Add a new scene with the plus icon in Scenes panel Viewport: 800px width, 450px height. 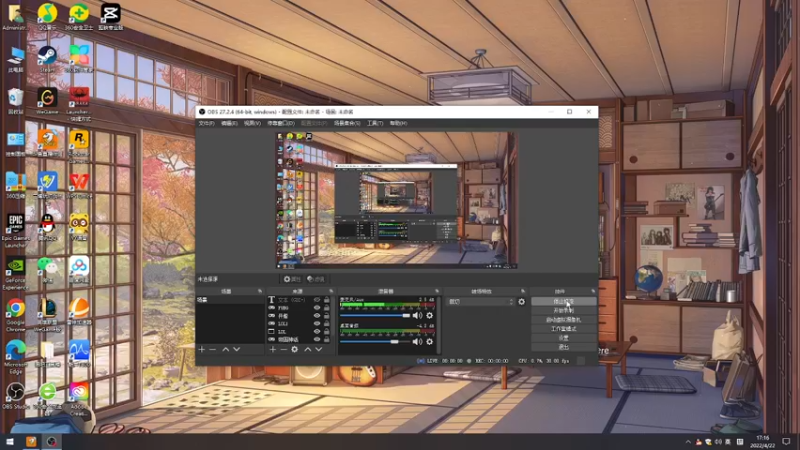tap(202, 349)
